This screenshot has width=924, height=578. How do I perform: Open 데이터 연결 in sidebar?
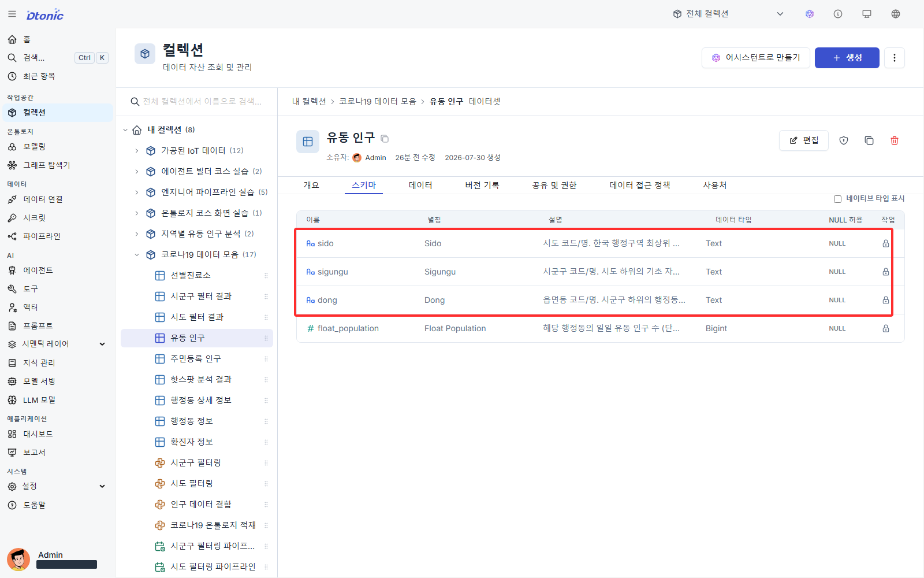(x=58, y=199)
